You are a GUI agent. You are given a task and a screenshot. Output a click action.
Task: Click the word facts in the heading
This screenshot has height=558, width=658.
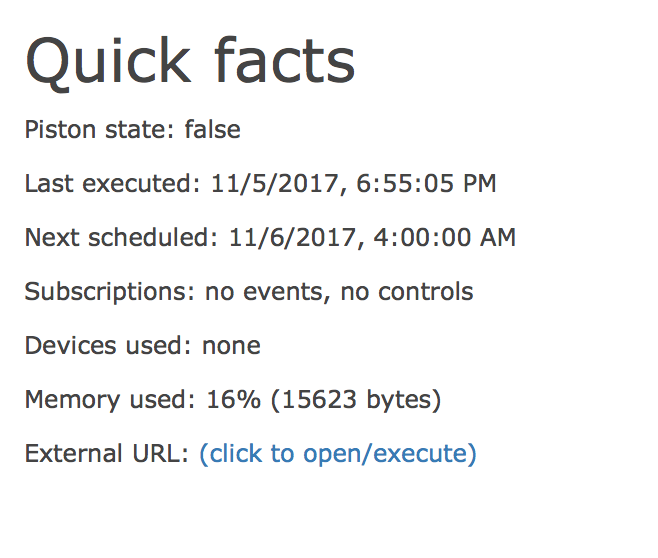click(285, 60)
